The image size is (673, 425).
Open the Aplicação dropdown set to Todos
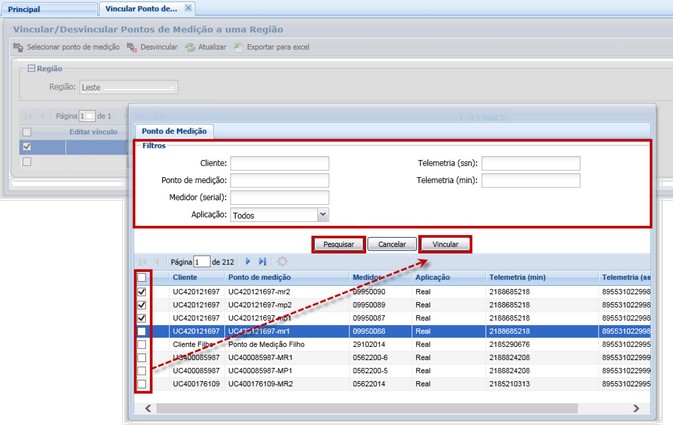322,214
